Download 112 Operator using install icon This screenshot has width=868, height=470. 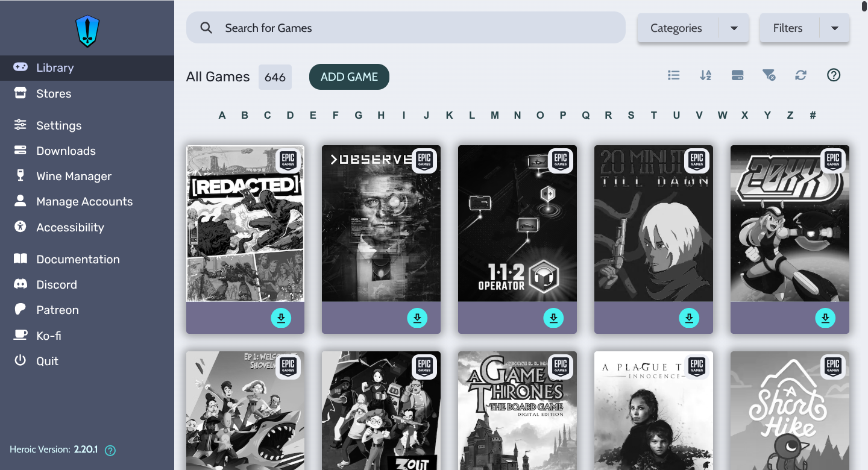click(553, 318)
